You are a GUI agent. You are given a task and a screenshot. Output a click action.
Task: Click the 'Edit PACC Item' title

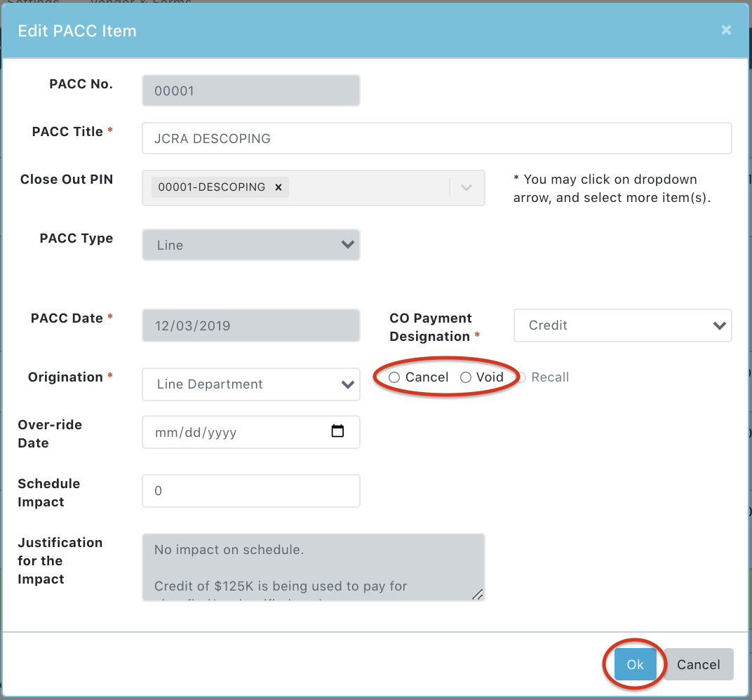click(x=77, y=31)
